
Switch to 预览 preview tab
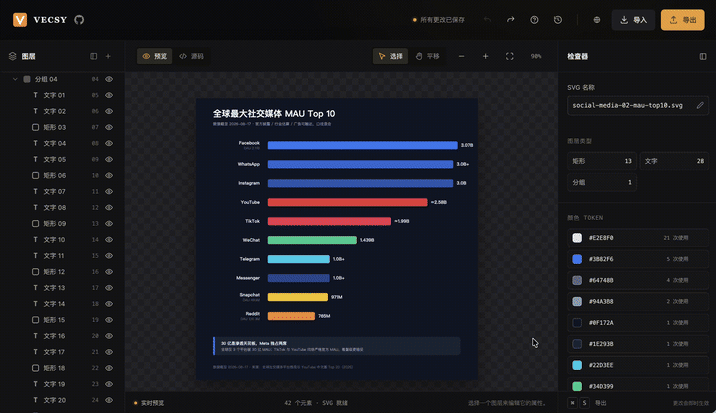coord(155,56)
